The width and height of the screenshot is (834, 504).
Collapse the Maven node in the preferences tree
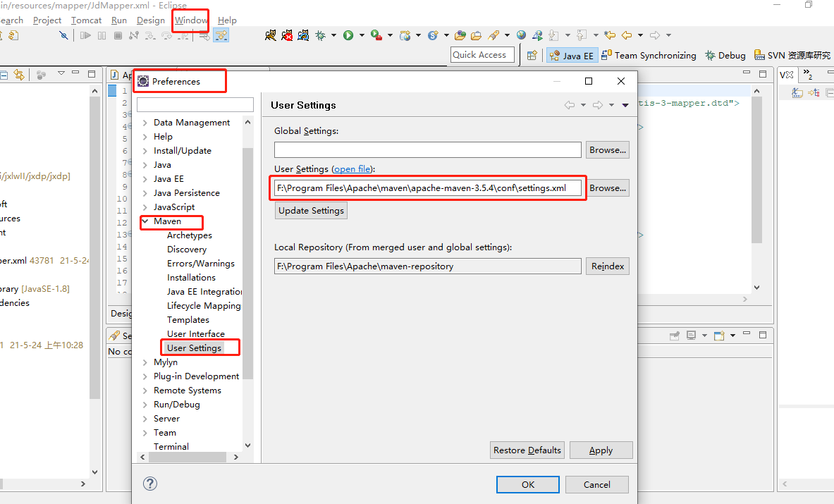pyautogui.click(x=145, y=221)
